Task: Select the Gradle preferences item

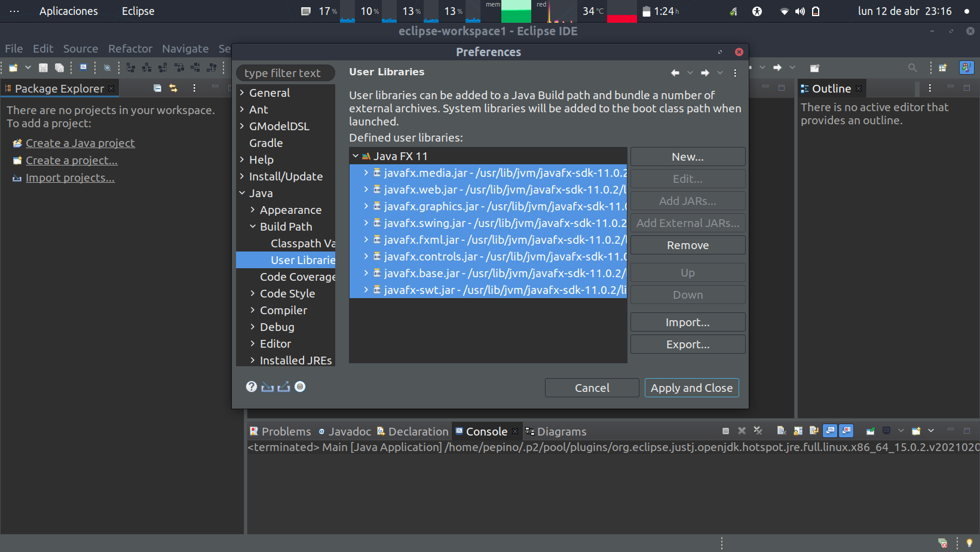Action: pyautogui.click(x=266, y=143)
